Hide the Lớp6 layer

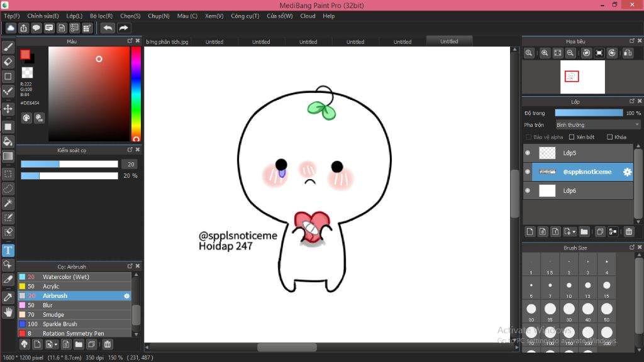528,190
